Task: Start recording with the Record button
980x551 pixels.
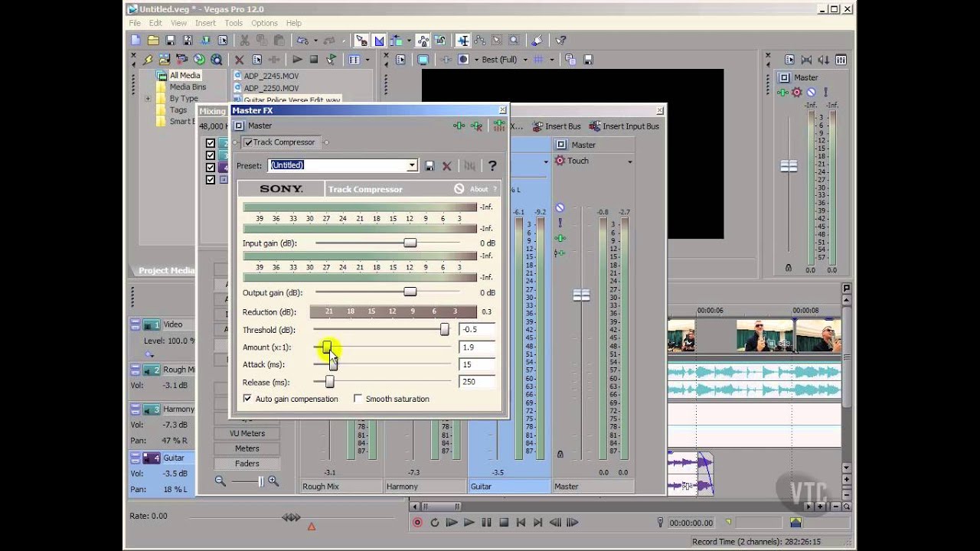Action: tap(417, 522)
